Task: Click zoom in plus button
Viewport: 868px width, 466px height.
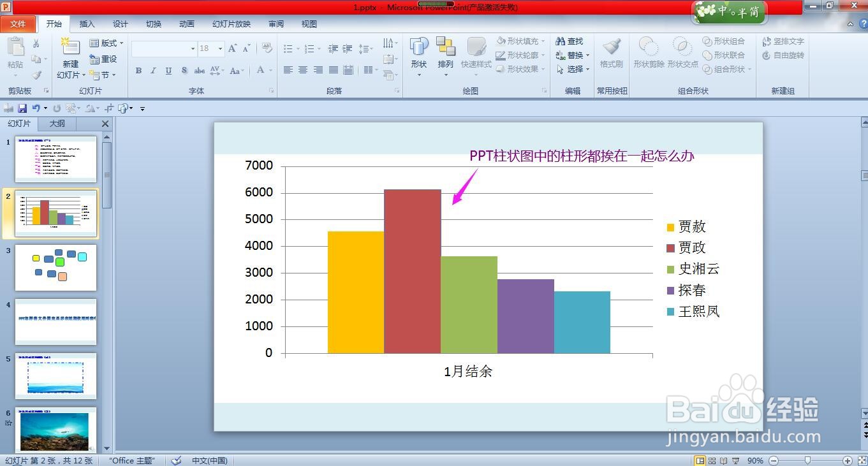Action: 847,460
